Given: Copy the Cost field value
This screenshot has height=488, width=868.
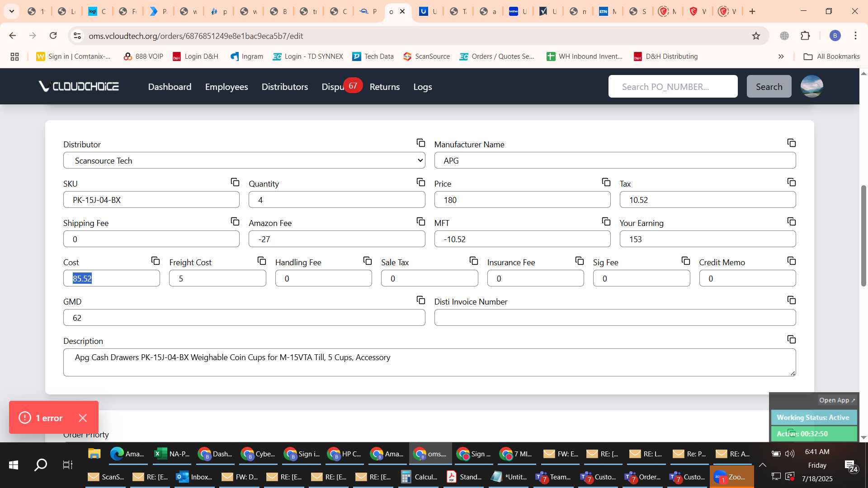Looking at the screenshot, I should click(155, 261).
